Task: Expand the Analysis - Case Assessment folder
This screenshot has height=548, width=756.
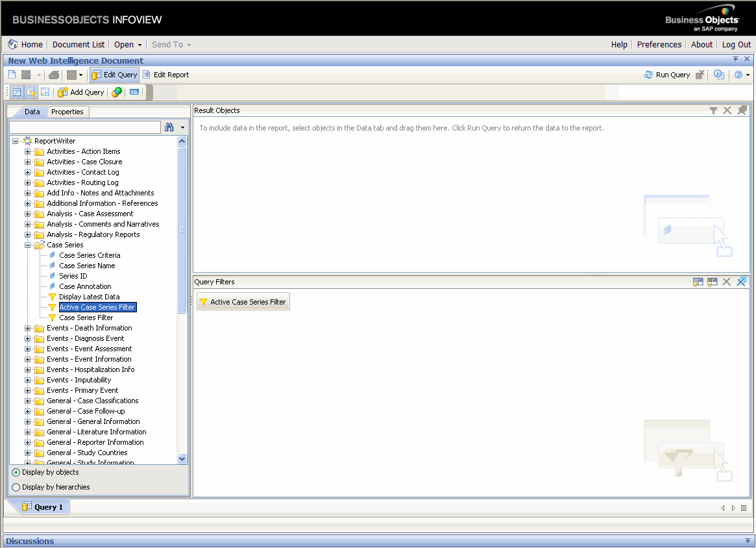Action: click(x=27, y=214)
